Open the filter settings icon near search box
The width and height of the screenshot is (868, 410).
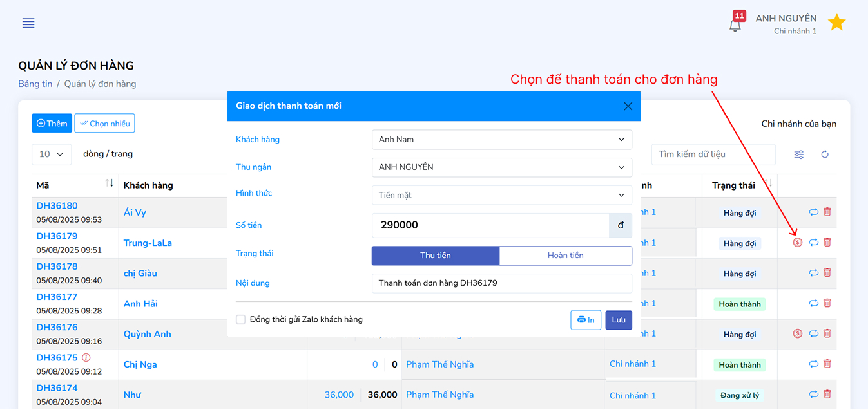(798, 154)
